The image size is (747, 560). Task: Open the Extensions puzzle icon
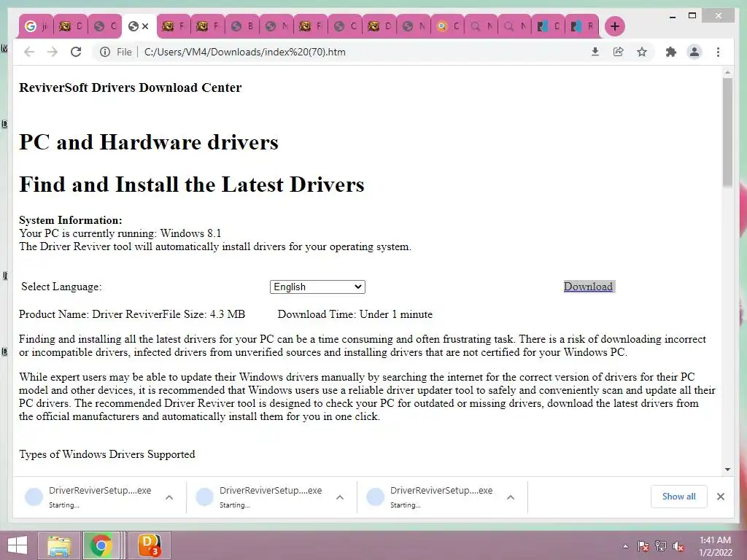[671, 52]
